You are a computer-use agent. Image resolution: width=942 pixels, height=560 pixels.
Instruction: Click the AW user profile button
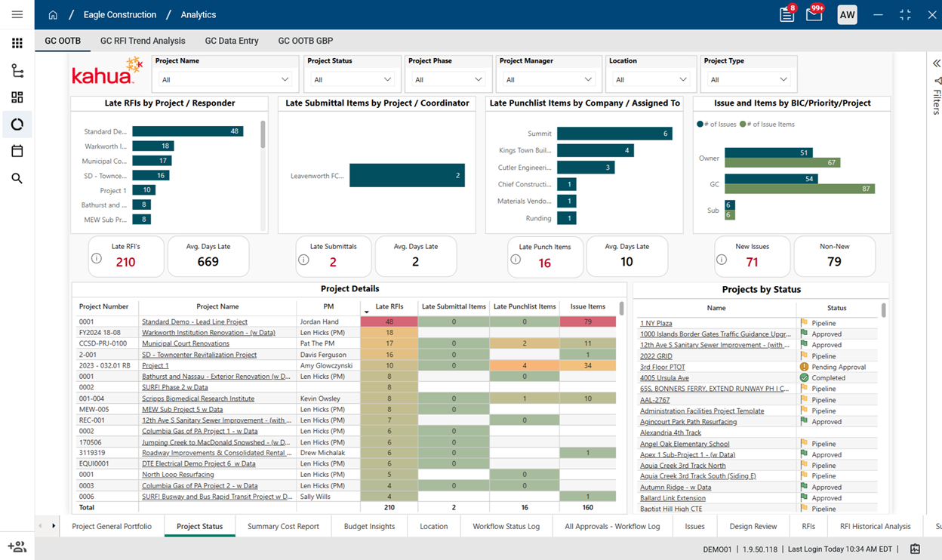click(x=847, y=15)
